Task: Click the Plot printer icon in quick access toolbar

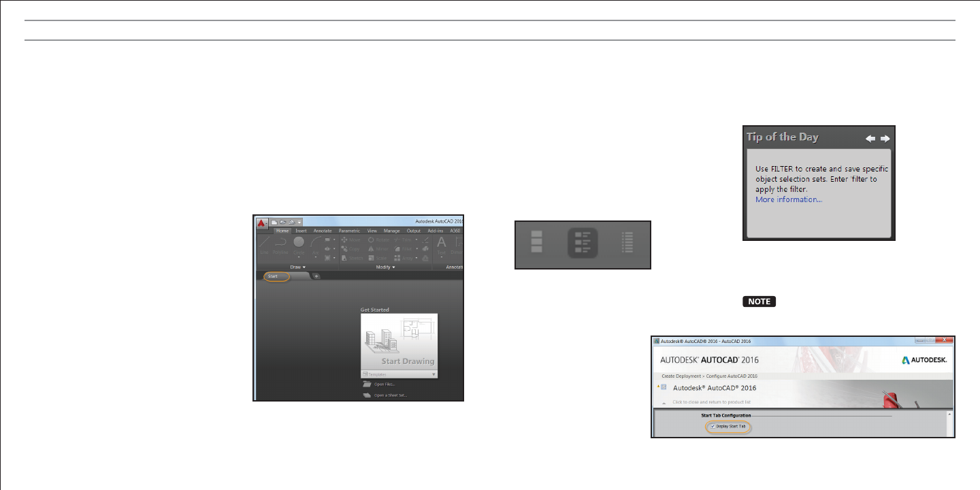Action: click(291, 221)
